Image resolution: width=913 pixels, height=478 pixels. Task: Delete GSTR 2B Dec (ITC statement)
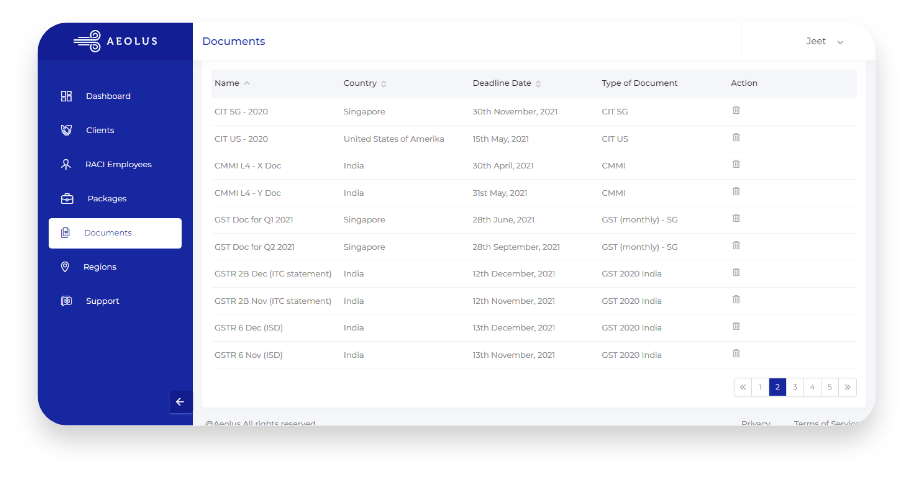point(736,272)
